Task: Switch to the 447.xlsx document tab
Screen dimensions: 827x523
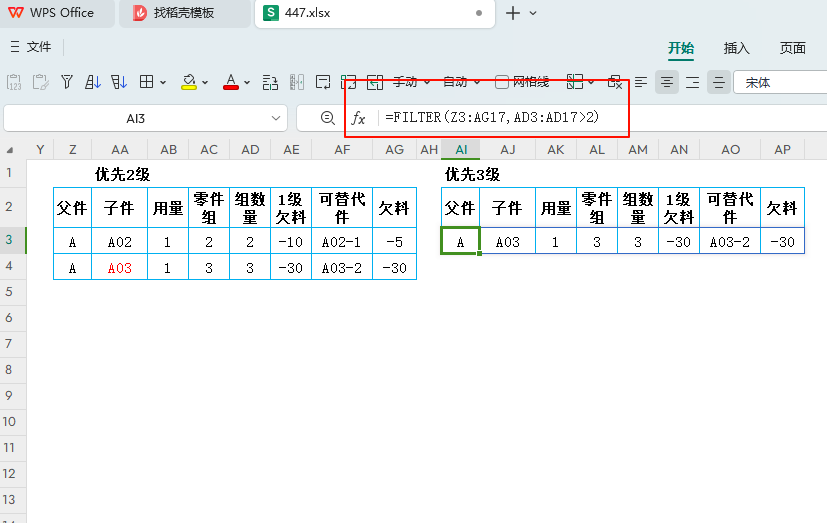Action: point(374,13)
